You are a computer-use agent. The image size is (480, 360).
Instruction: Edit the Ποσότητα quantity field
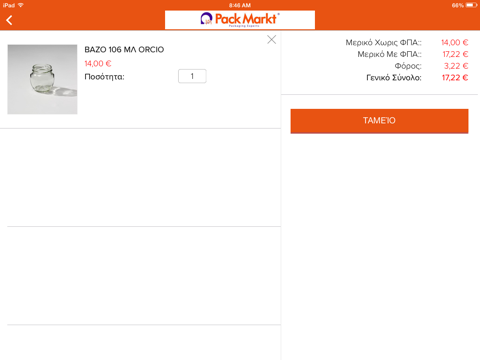[x=192, y=76]
